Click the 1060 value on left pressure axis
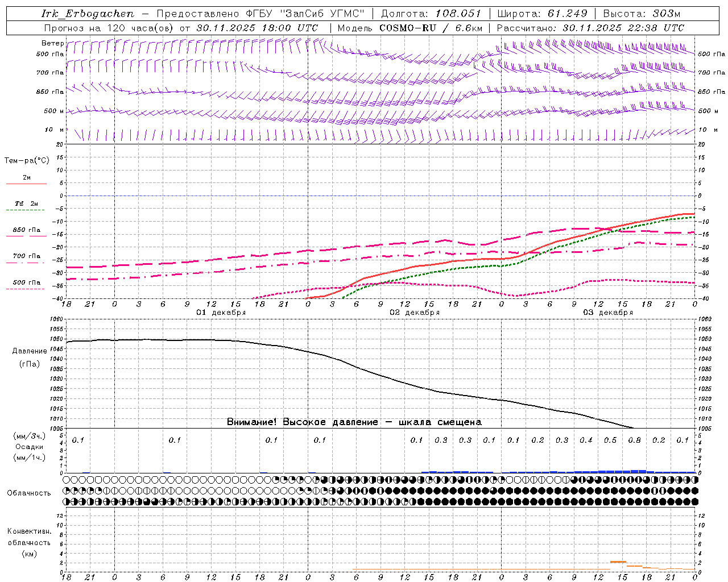 tap(56, 319)
